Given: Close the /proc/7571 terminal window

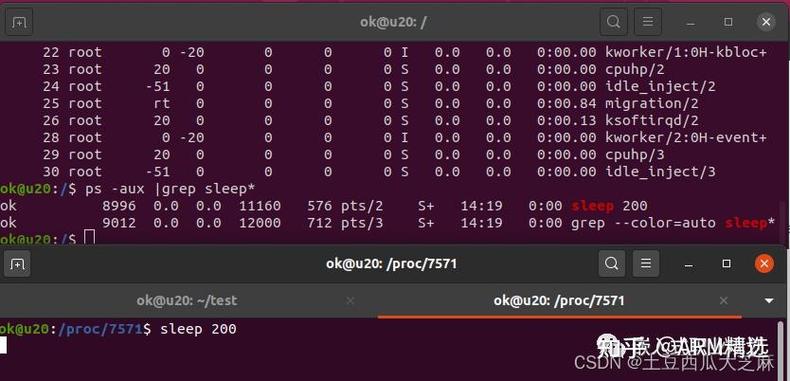Looking at the screenshot, I should click(764, 264).
